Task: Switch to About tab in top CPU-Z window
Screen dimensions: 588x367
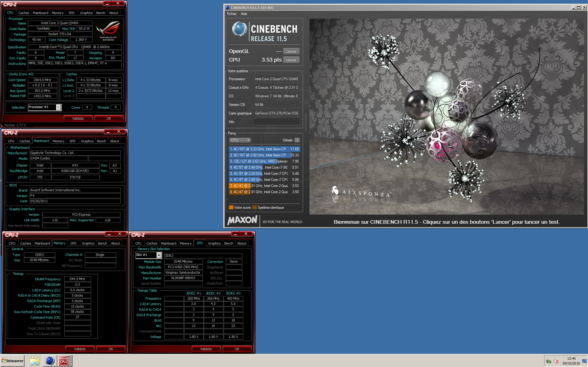Action: pos(114,13)
